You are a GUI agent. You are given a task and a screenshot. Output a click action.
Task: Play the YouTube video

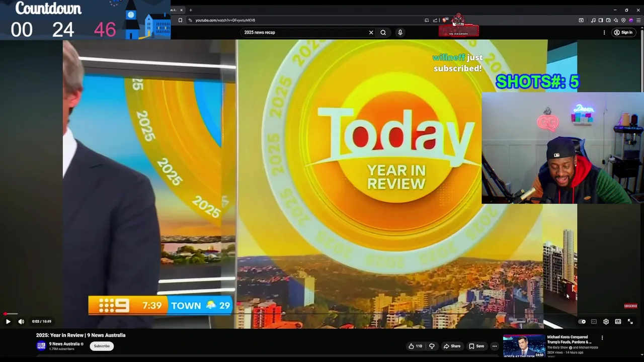[x=8, y=321]
